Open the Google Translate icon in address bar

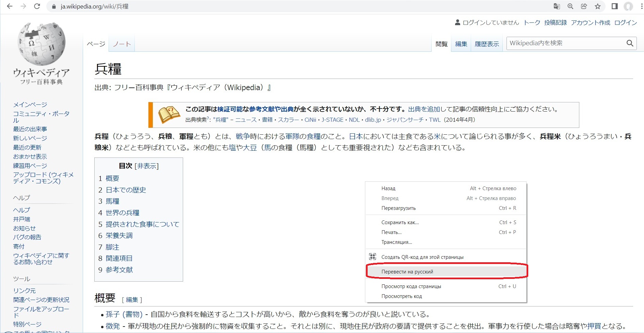click(x=557, y=6)
